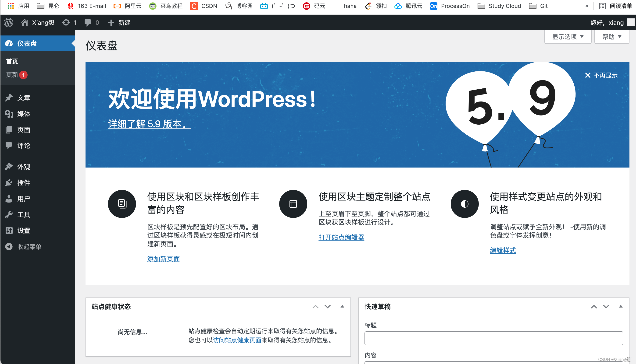636x364 pixels.
Task: Open ProcessOn bookmark
Action: point(450,6)
